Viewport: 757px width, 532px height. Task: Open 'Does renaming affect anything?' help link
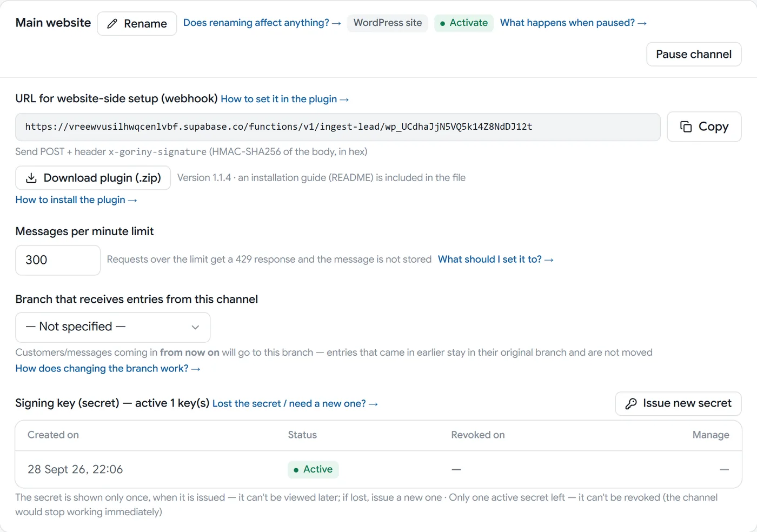point(262,23)
